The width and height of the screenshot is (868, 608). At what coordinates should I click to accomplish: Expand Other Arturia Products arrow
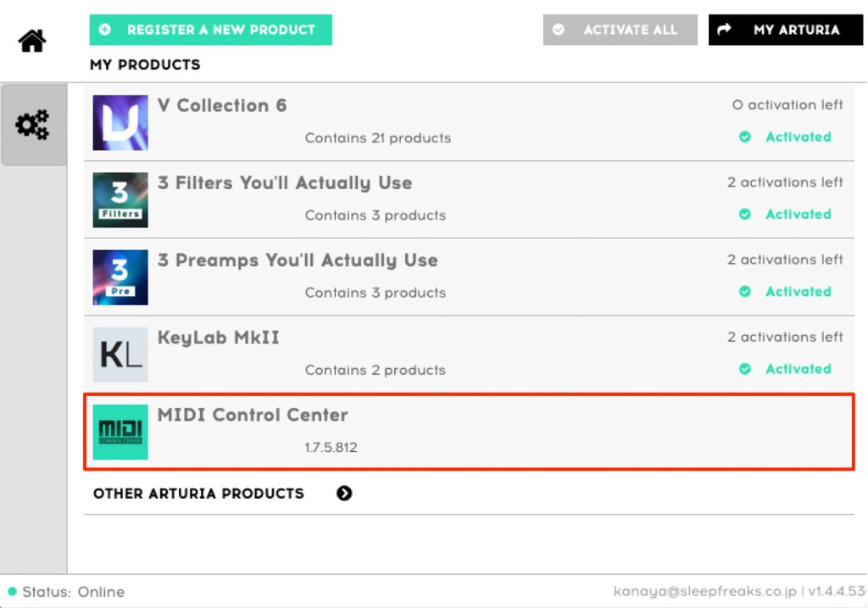(344, 494)
